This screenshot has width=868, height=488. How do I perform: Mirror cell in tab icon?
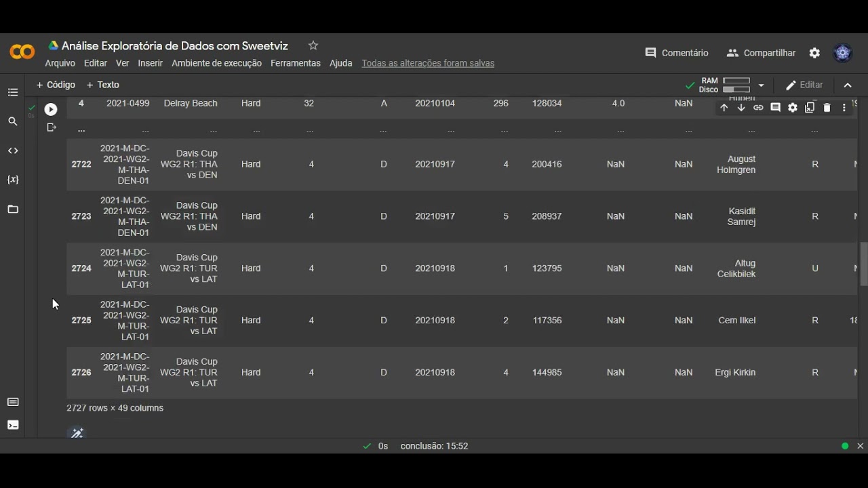pyautogui.click(x=810, y=108)
